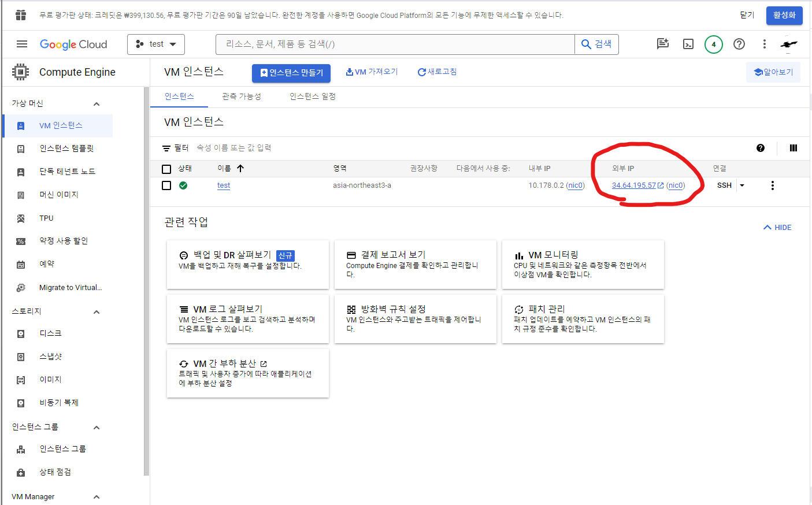812x505 pixels.
Task: Click the 머신 이미지 sidebar icon
Action: tap(21, 195)
